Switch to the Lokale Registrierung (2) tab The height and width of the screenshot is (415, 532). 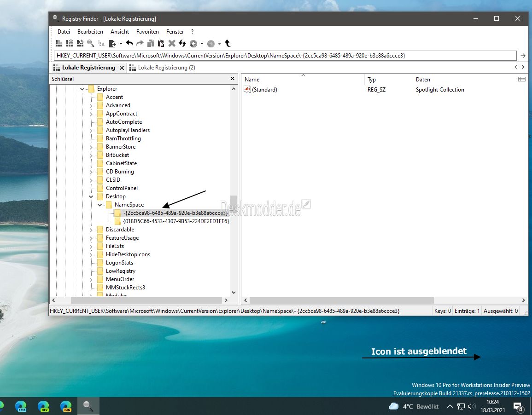pyautogui.click(x=163, y=68)
